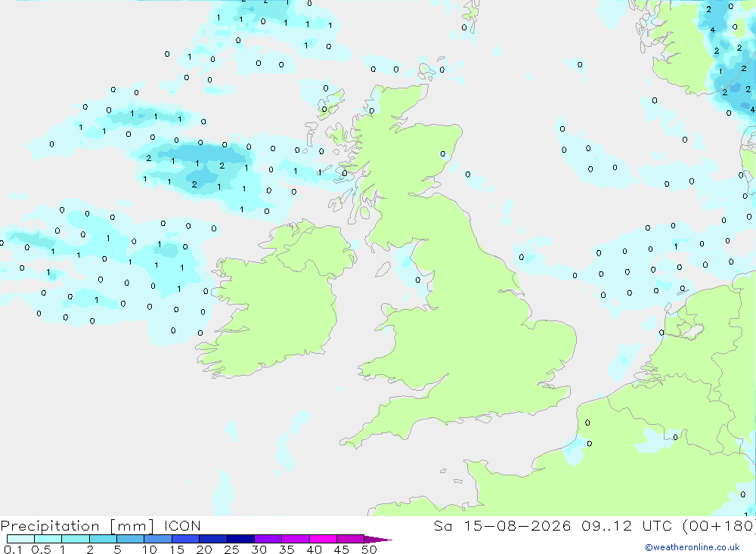Click the '50' legend scale label
Screen dimensions: 756x554
(370, 549)
